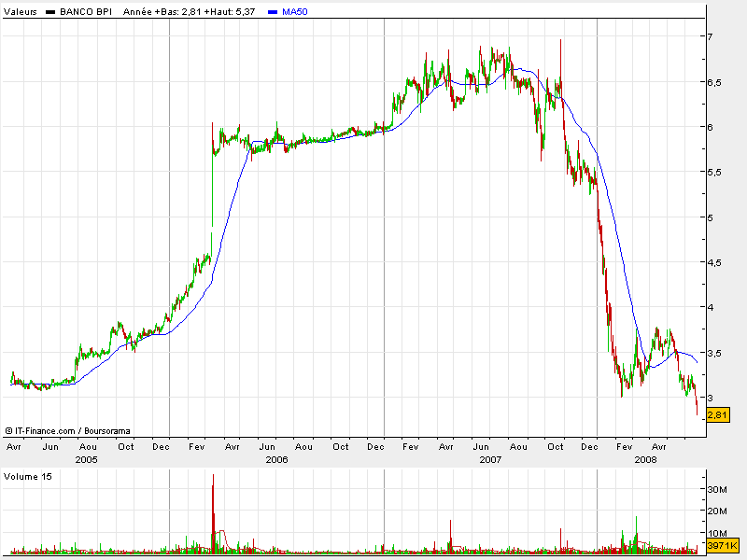This screenshot has height=560, width=747.
Task: Click the 20M volume axis label
Action: (x=717, y=511)
